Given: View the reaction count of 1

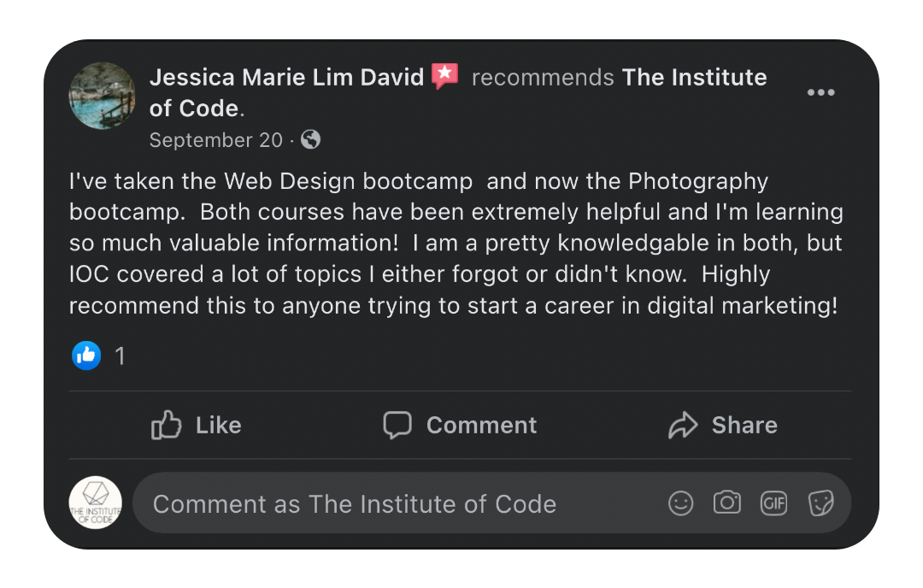Looking at the screenshot, I should (x=120, y=356).
